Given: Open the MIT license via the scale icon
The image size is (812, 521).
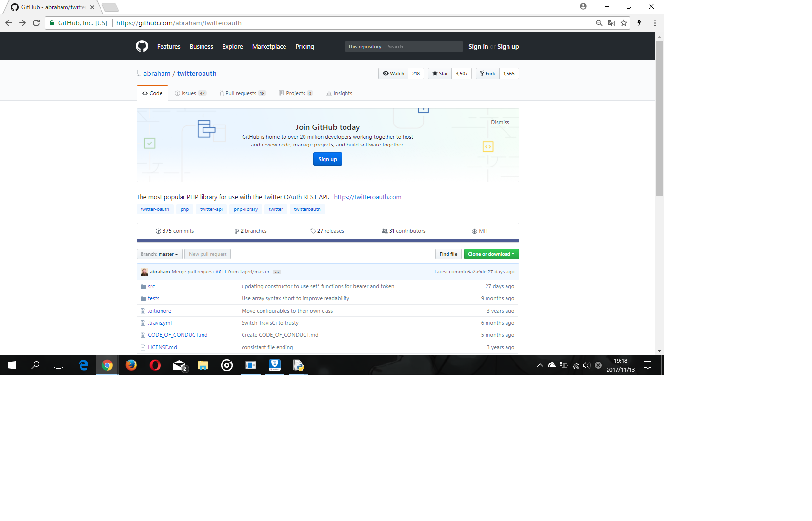Looking at the screenshot, I should 474,231.
